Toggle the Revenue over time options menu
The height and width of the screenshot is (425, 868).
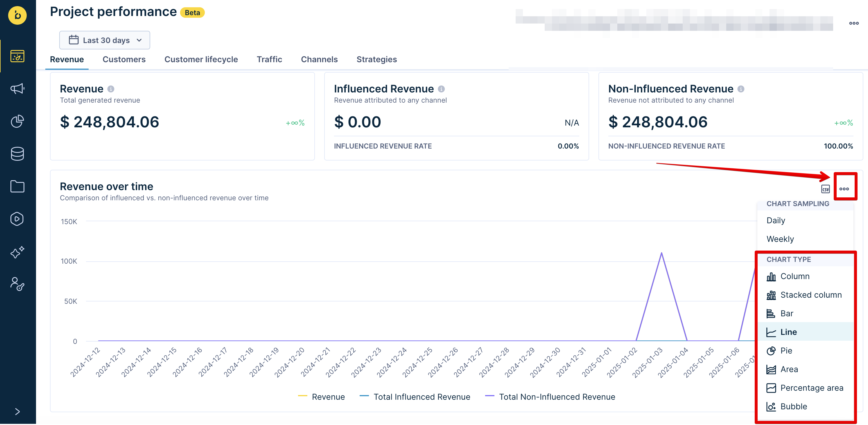pyautogui.click(x=844, y=189)
